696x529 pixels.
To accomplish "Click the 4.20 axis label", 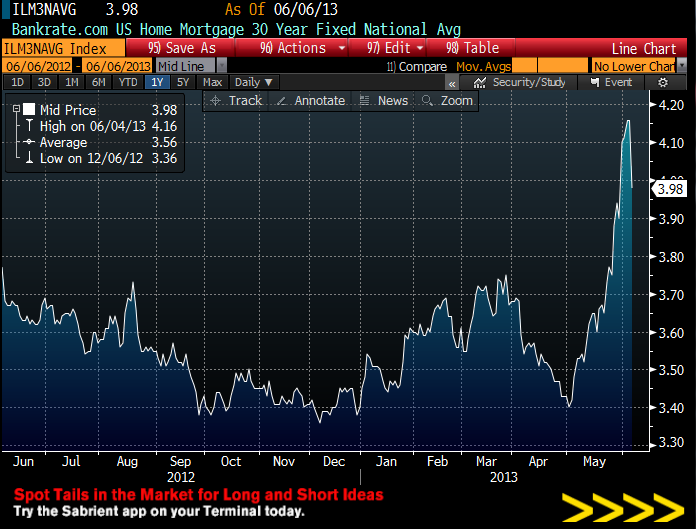I will coord(671,105).
